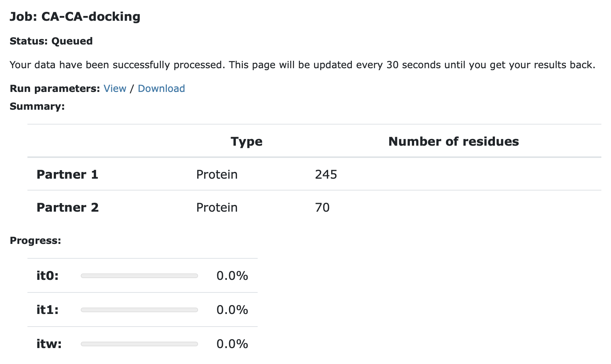611x364 pixels.
Task: Select the Status: Queued text
Action: (51, 41)
